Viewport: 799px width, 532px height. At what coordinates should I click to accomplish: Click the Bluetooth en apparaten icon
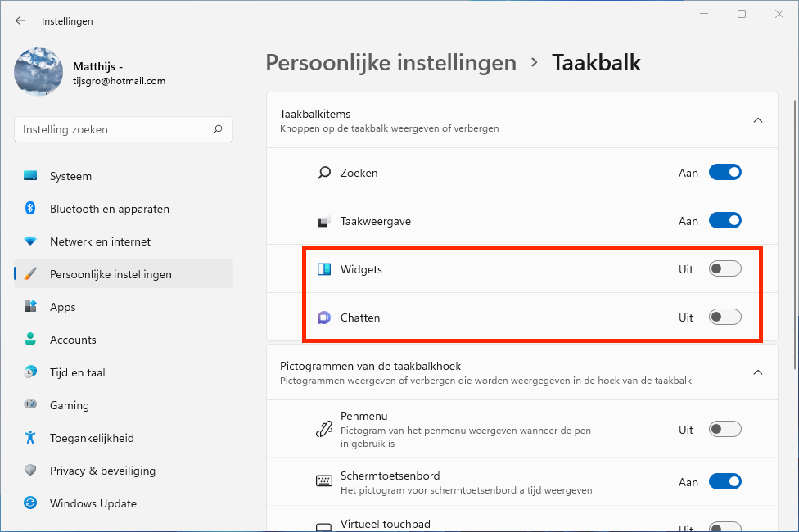[x=30, y=209]
